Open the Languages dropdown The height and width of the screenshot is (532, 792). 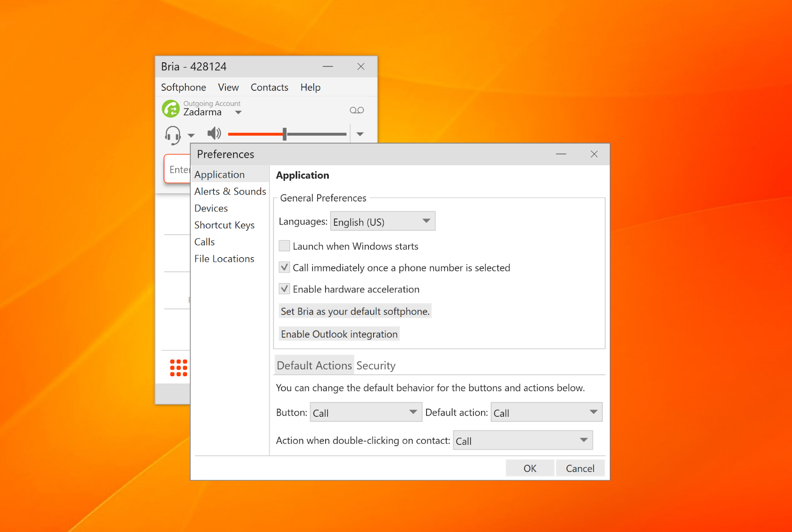383,222
